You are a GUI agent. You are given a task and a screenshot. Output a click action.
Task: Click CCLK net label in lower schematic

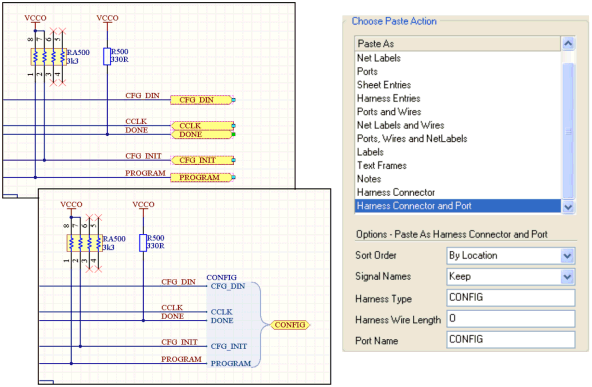[x=172, y=308]
